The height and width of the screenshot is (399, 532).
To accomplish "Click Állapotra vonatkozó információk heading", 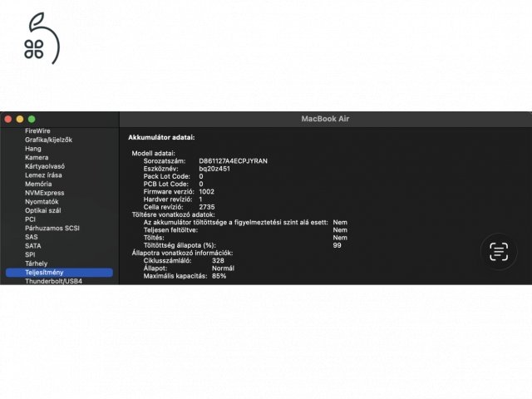I will 183,253.
